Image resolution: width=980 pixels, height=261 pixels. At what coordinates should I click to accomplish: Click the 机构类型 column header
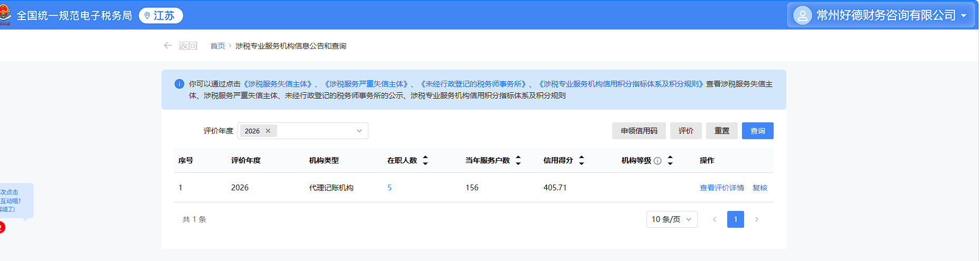pyautogui.click(x=324, y=160)
